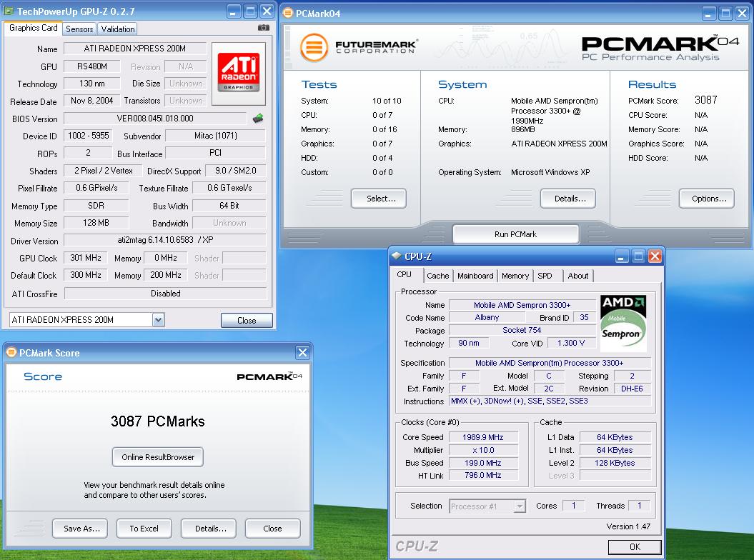Click the Core VID value 1.300 V

pyautogui.click(x=571, y=343)
